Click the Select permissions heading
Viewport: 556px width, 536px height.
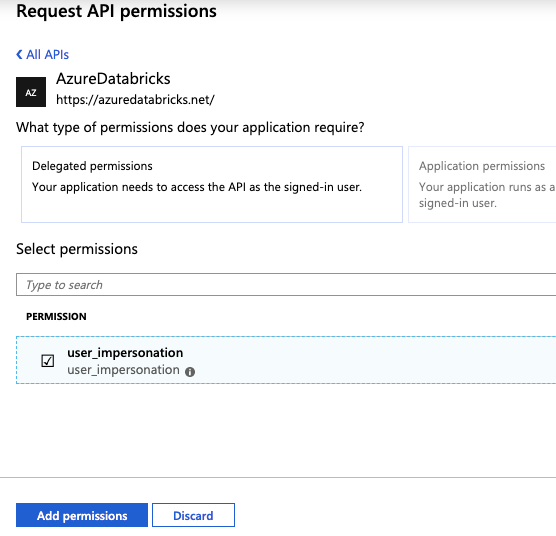tap(77, 249)
